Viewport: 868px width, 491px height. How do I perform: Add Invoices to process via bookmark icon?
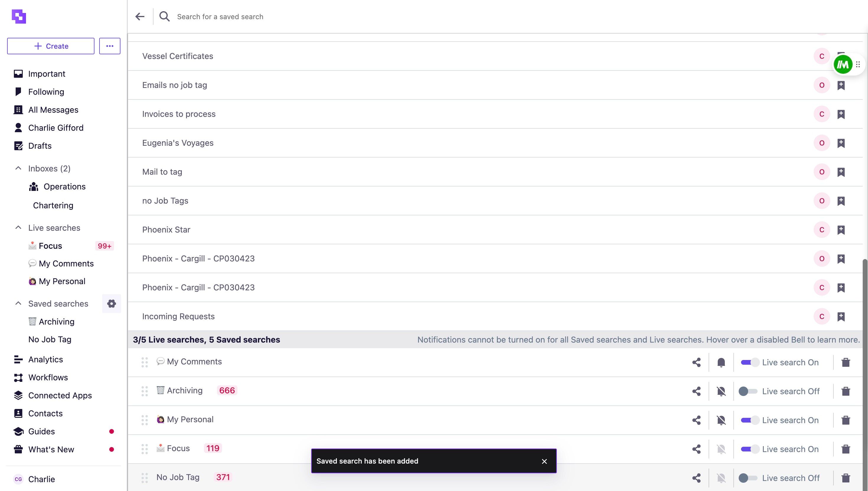(x=841, y=114)
